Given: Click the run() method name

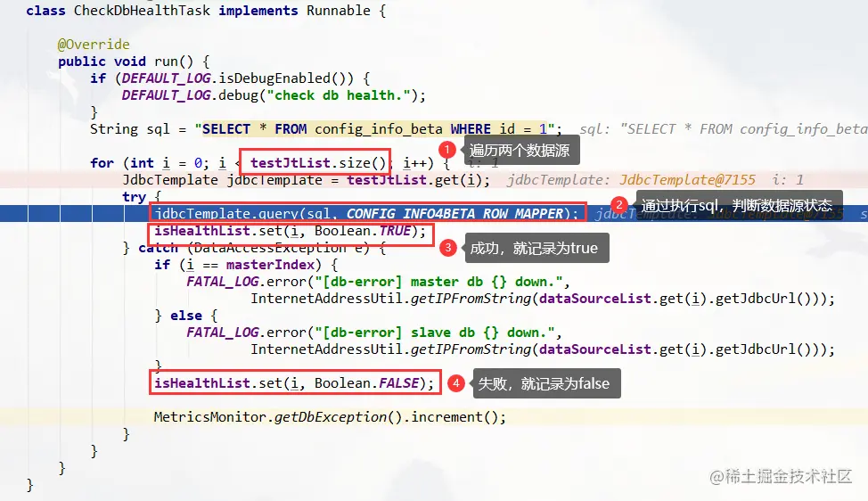Looking at the screenshot, I should pyautogui.click(x=173, y=62).
